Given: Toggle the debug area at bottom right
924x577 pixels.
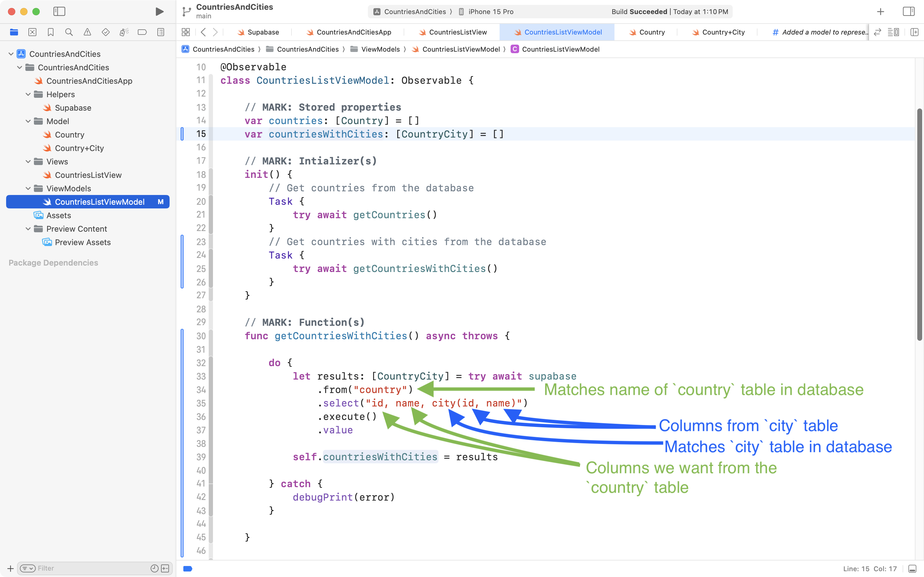Looking at the screenshot, I should (x=912, y=569).
